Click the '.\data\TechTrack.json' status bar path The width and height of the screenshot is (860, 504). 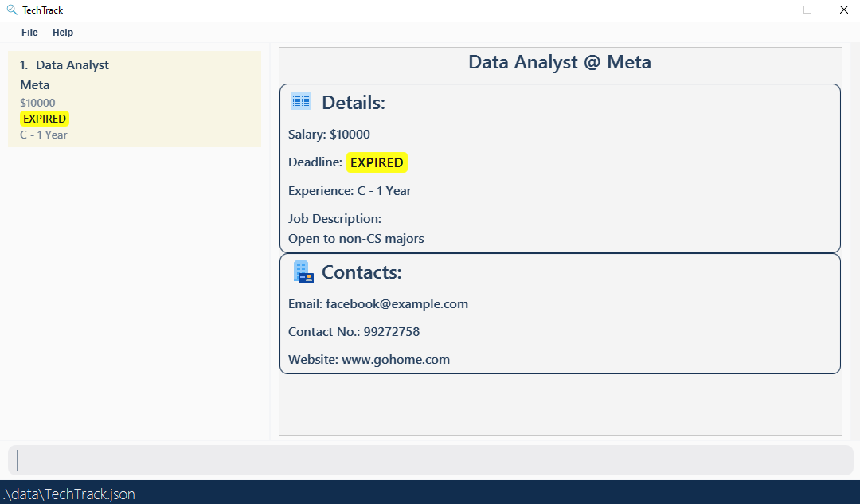[69, 494]
